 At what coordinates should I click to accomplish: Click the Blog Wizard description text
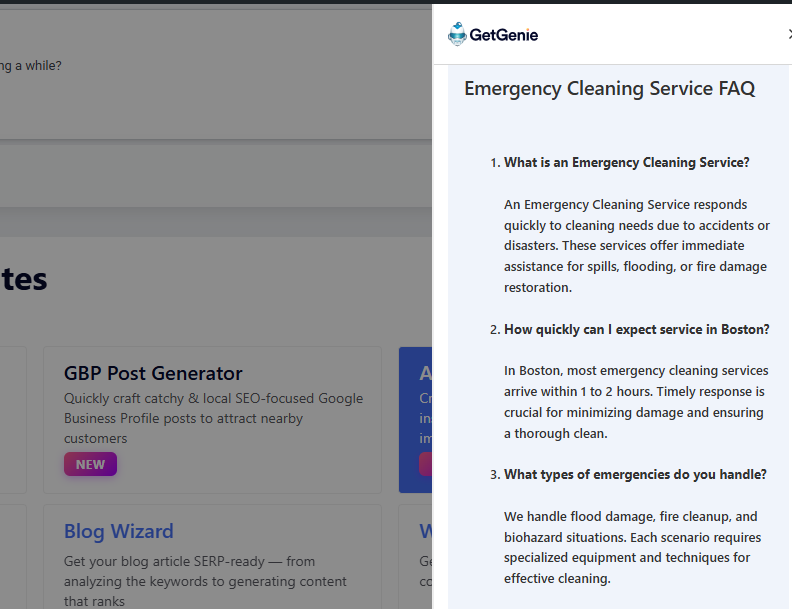click(x=205, y=581)
